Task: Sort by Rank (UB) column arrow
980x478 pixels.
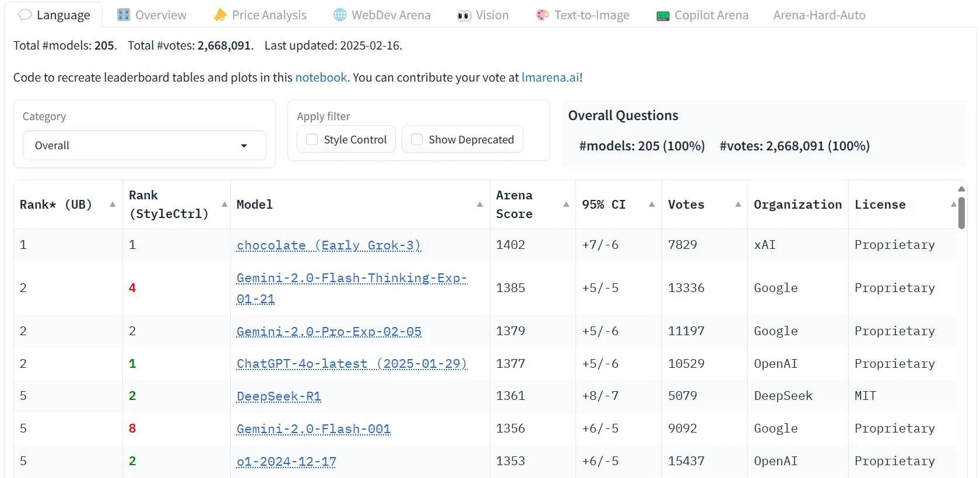Action: [x=113, y=205]
